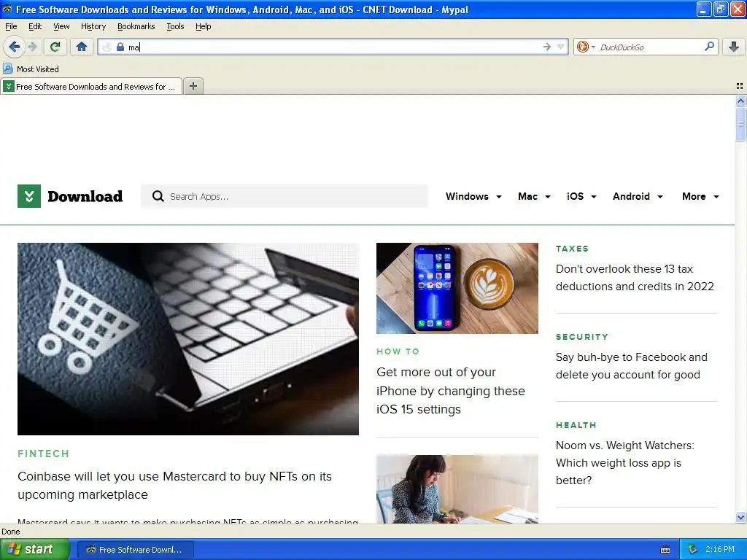The width and height of the screenshot is (747, 560).
Task: Click the vertical scrollbar thumb
Action: click(740, 124)
